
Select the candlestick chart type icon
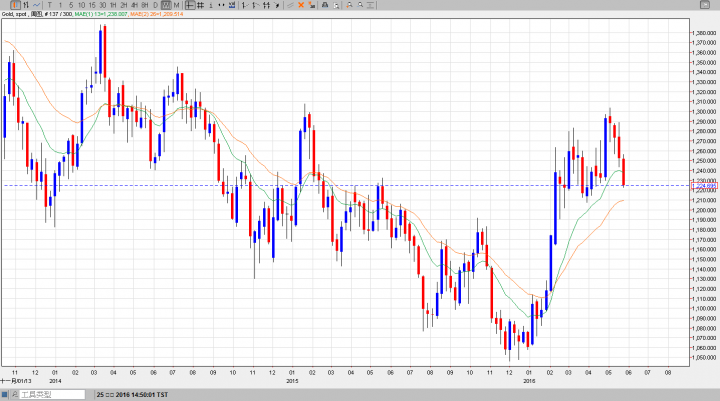tap(15, 5)
